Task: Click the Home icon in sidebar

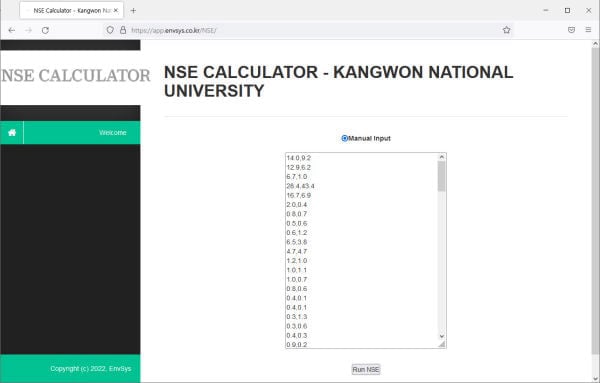Action: tap(12, 133)
